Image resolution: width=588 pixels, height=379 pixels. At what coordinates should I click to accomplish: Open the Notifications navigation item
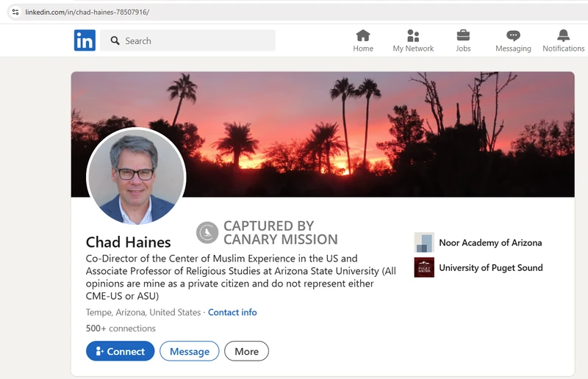[563, 41]
